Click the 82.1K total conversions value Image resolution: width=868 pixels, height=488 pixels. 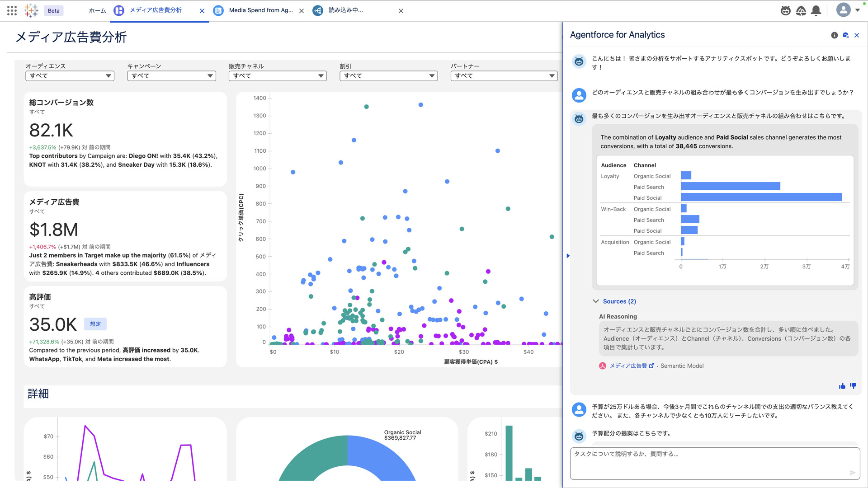pyautogui.click(x=51, y=130)
